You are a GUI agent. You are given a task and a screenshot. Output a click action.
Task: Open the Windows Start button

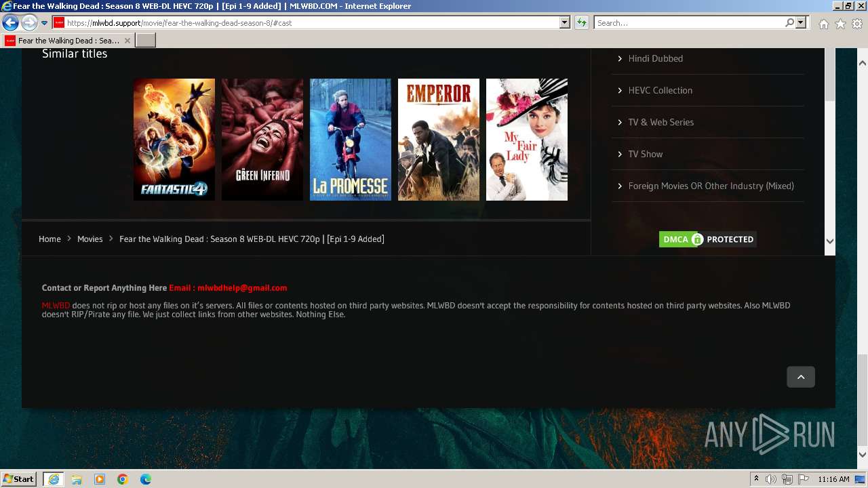pyautogui.click(x=19, y=479)
